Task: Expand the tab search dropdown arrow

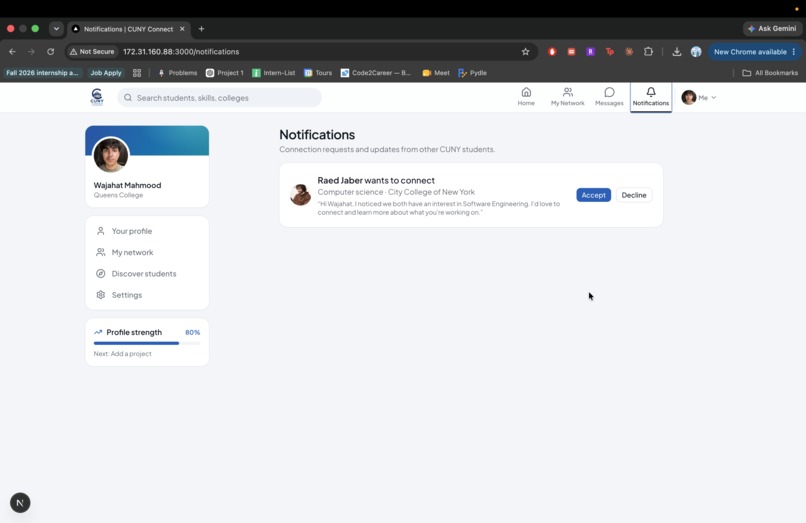Action: tap(56, 29)
